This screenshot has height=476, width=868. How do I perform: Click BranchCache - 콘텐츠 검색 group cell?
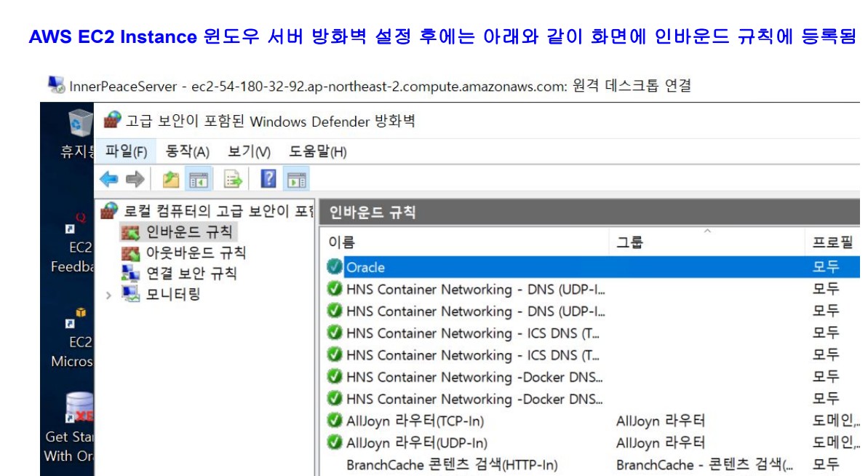pos(705,464)
